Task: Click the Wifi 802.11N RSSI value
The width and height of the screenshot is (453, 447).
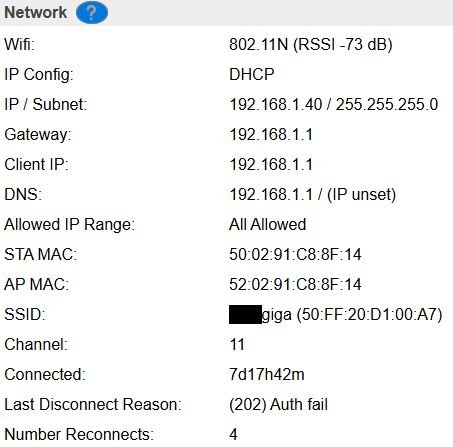Action: (x=311, y=44)
